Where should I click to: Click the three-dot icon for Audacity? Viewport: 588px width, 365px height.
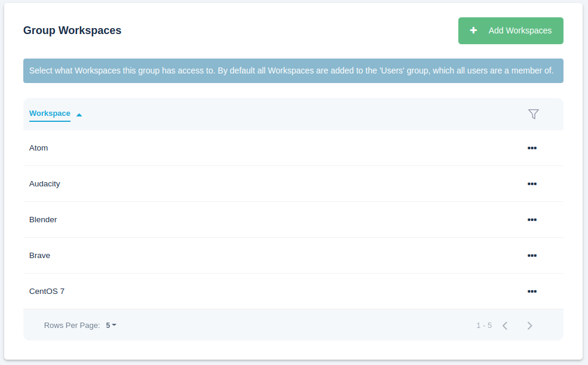[532, 183]
